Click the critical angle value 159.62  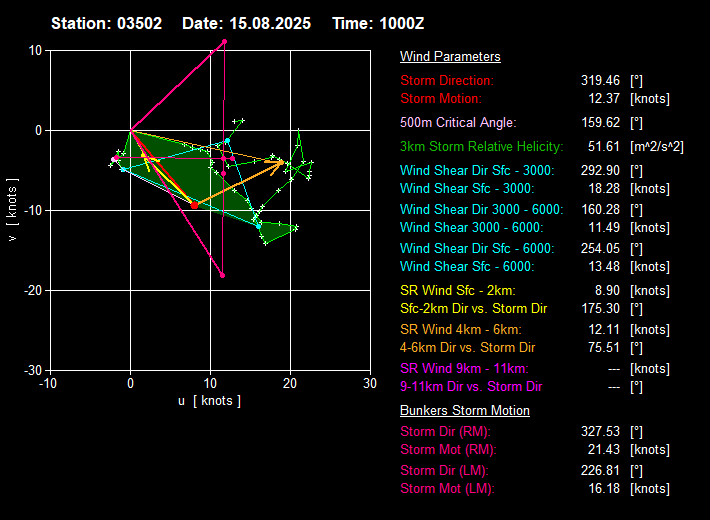pyautogui.click(x=600, y=123)
